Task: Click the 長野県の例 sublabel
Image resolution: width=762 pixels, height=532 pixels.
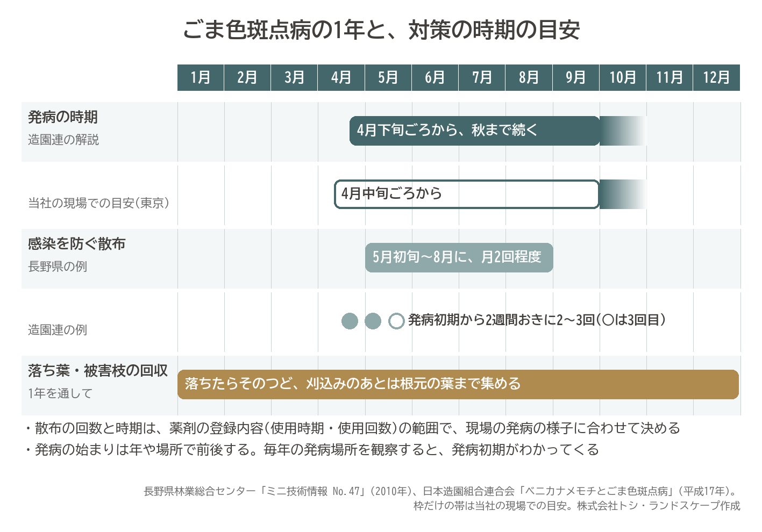Action: (x=58, y=267)
